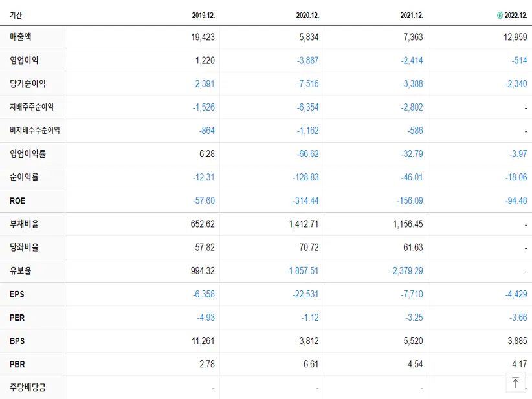Click the 70.72 quick ratio value
Screen dimensions: 532x399
click(309, 248)
